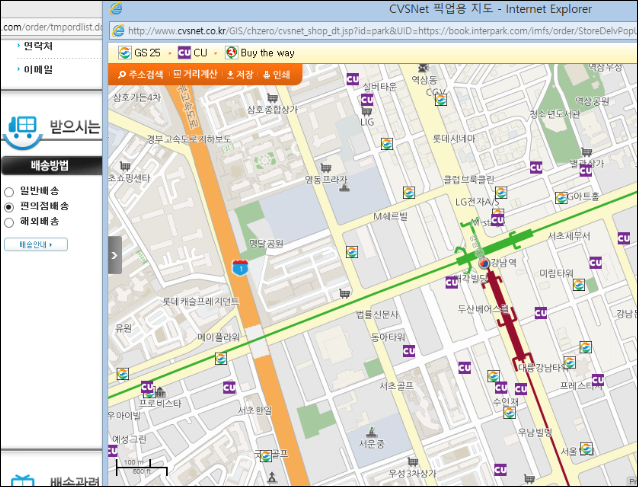Click CU marker beside 프레스티지
638x487 pixels.
598,380
